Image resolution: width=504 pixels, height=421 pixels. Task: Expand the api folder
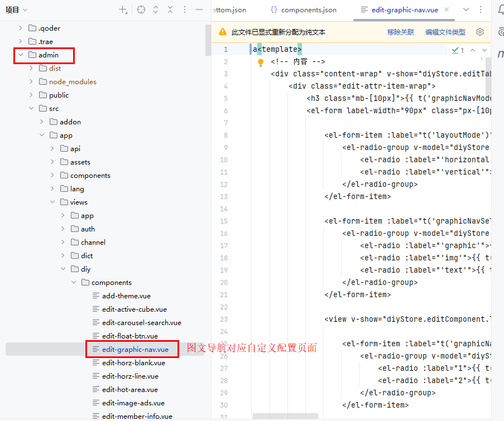52,148
